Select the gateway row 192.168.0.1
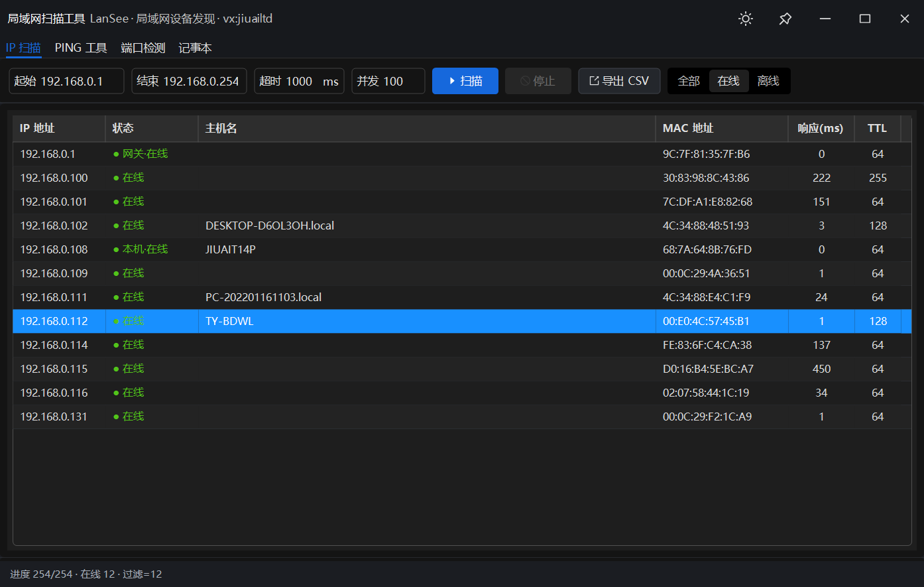The image size is (924, 587). 462,154
